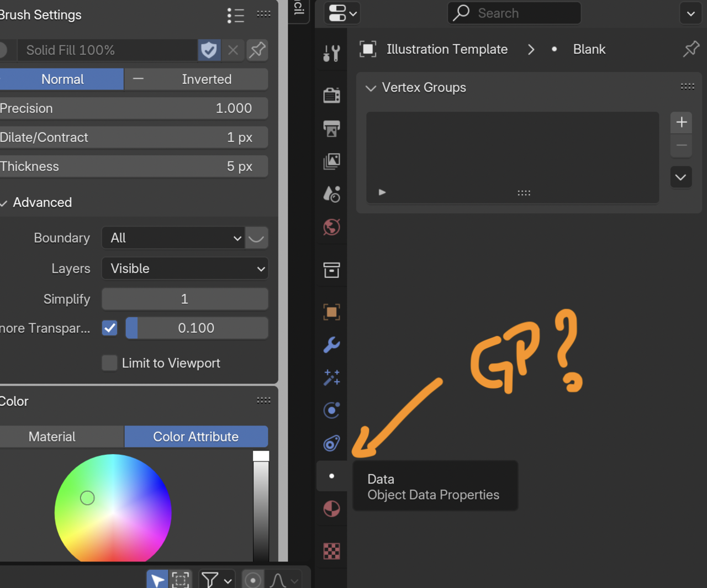Set fill direction to Normal
Image resolution: width=707 pixels, height=588 pixels.
[62, 79]
